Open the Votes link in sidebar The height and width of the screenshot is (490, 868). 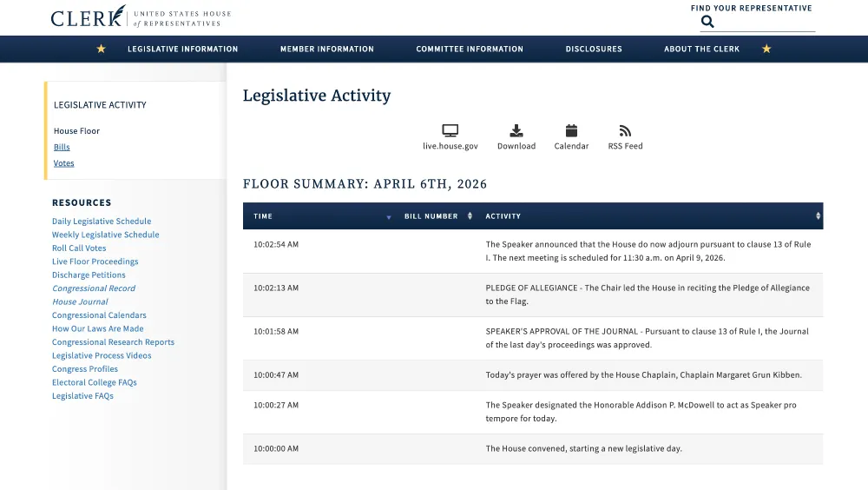tap(64, 163)
